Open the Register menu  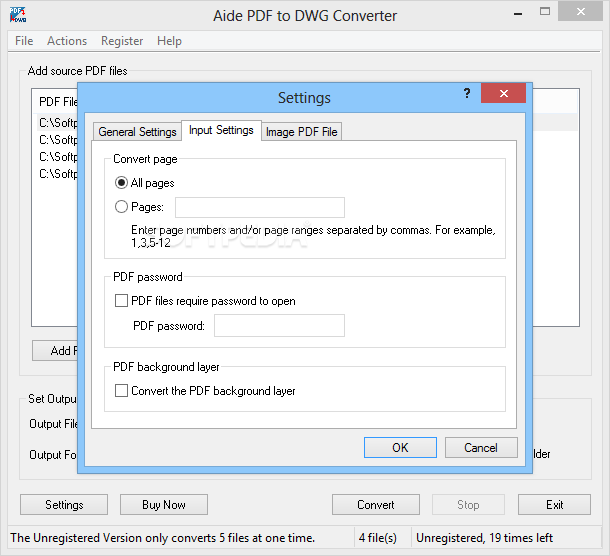click(x=122, y=41)
